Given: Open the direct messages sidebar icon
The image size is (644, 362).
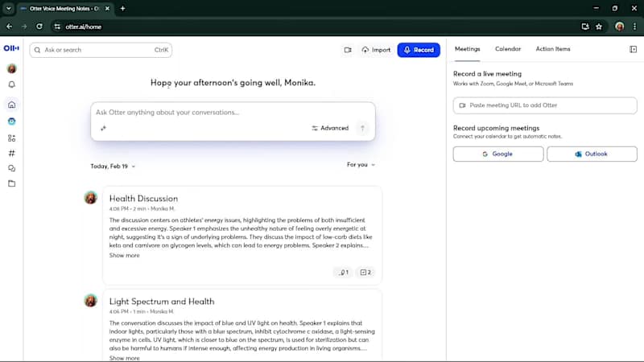Looking at the screenshot, I should (x=11, y=168).
